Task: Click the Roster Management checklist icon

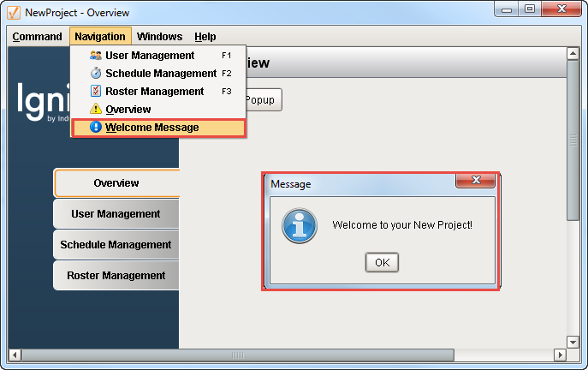Action: tap(96, 92)
